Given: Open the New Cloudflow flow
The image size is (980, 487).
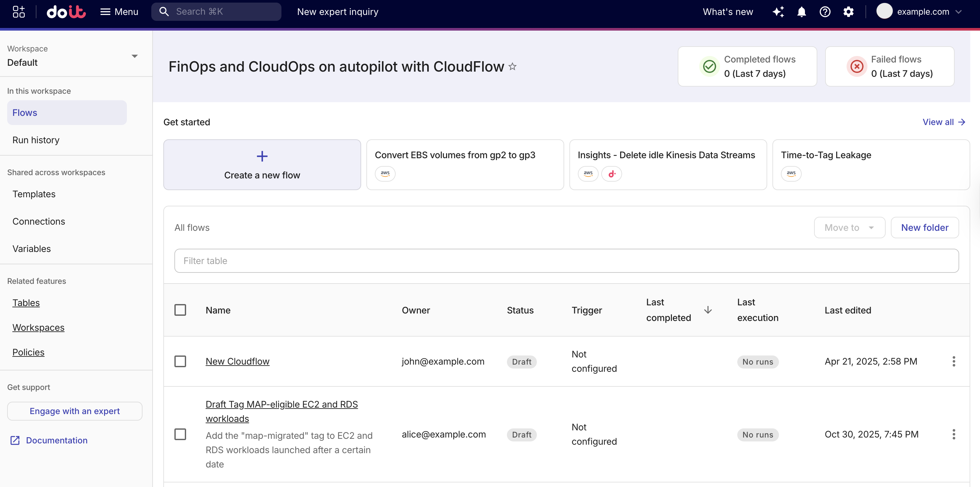Looking at the screenshot, I should click(238, 361).
